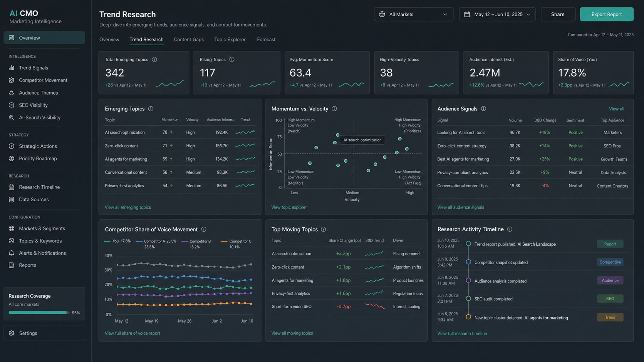The image size is (644, 362).
Task: Click the Audience tag on Jun 8 entry
Action: pyautogui.click(x=610, y=280)
